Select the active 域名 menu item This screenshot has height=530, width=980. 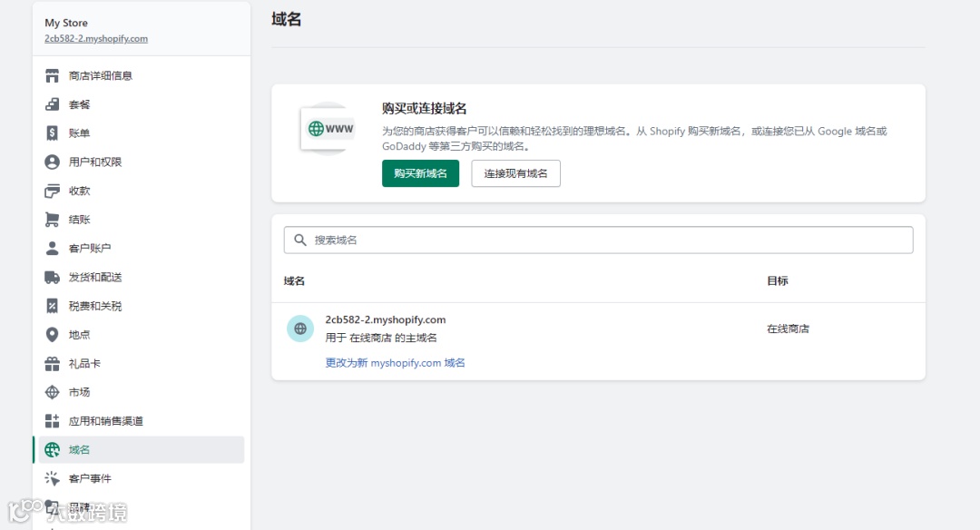point(142,449)
